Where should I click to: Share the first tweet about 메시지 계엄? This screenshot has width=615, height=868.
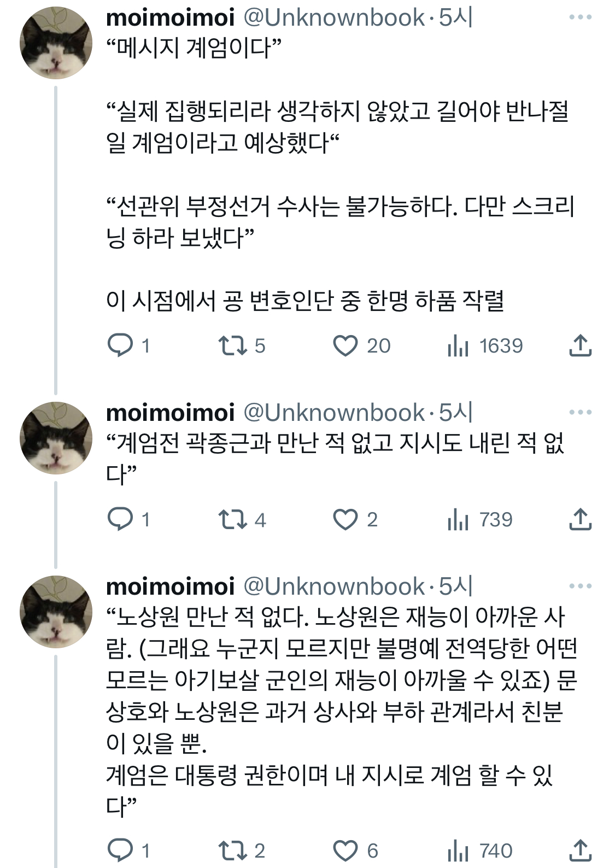(x=580, y=345)
